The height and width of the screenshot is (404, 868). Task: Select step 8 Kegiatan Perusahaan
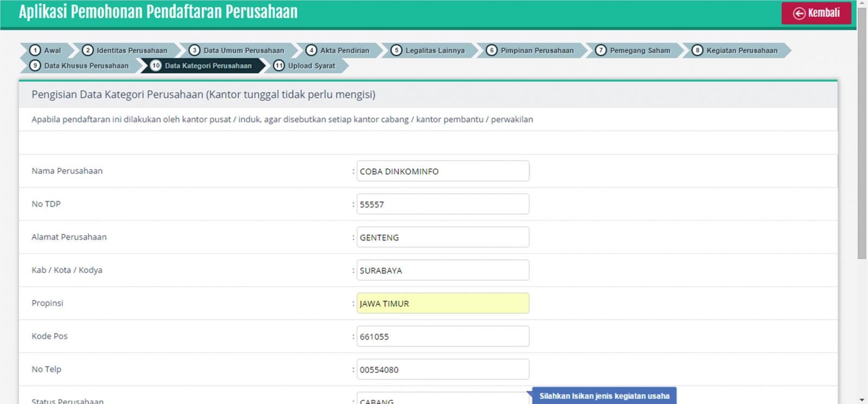pyautogui.click(x=736, y=50)
